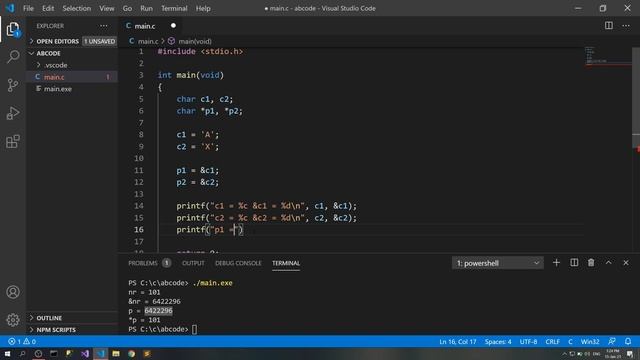Open Windows taskbar search icon
640x360 pixels.
click(22, 353)
